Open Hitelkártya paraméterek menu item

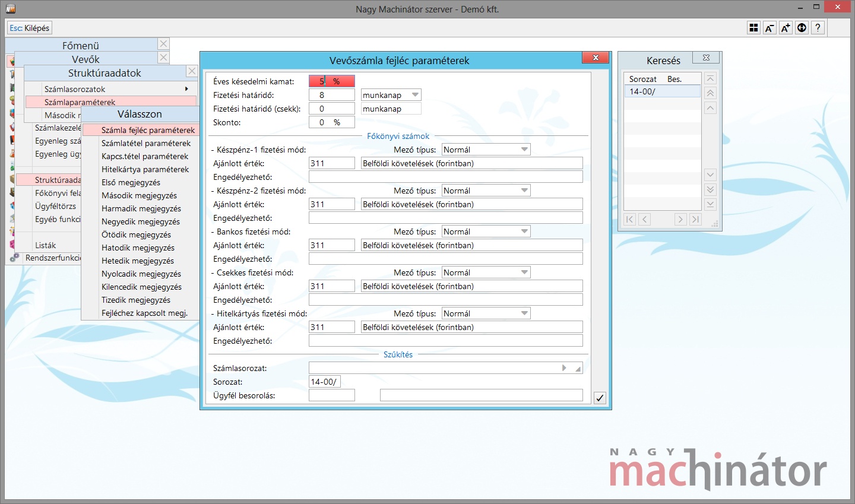click(145, 169)
